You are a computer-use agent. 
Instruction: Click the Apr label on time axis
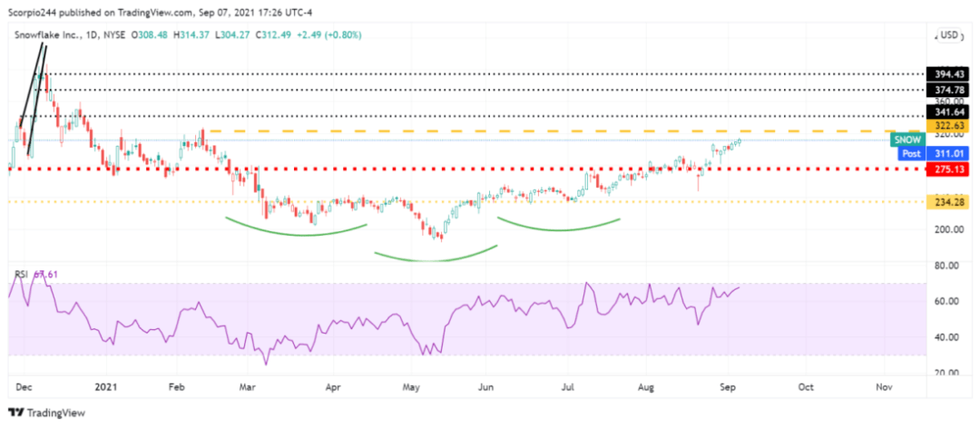335,387
